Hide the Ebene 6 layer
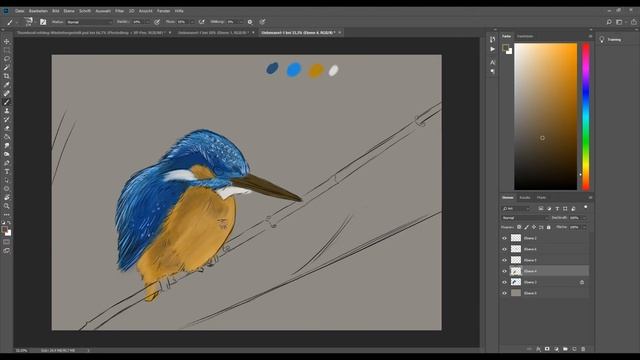This screenshot has width=640, height=360. coord(504,249)
